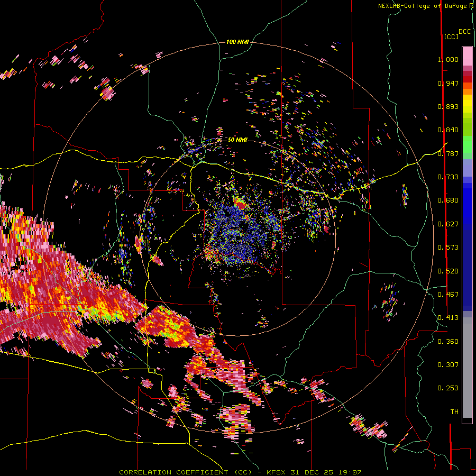Click the 0.947 legend value
The width and height of the screenshot is (476, 476).
point(448,83)
